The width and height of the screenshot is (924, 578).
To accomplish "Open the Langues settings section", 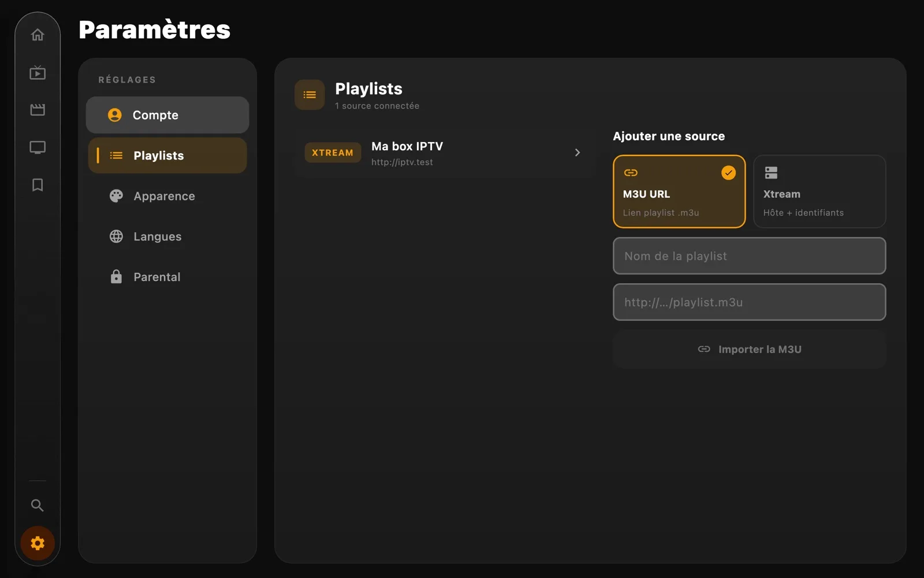I will coord(167,236).
